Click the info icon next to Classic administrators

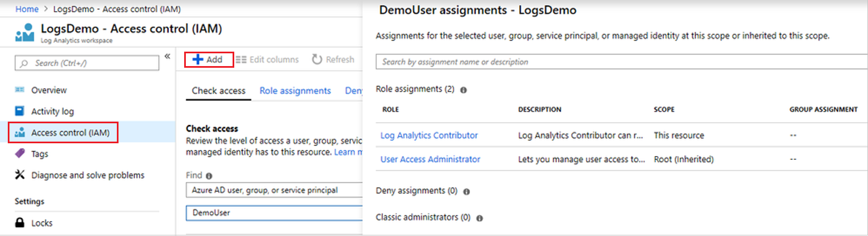[480, 218]
